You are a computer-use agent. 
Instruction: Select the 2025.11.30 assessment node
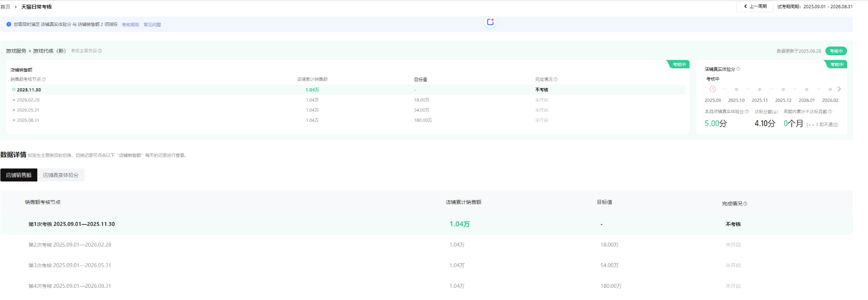[29, 90]
